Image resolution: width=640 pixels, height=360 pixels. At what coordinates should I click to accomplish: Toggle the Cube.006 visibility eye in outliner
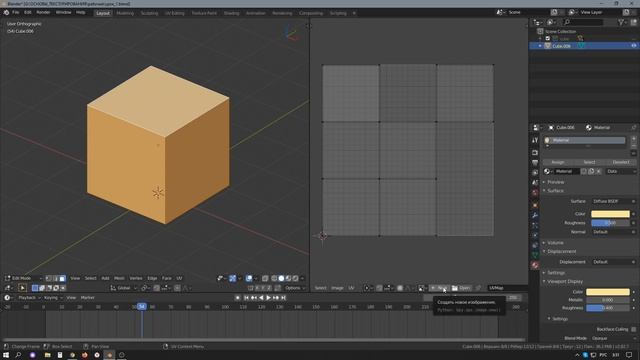(633, 46)
